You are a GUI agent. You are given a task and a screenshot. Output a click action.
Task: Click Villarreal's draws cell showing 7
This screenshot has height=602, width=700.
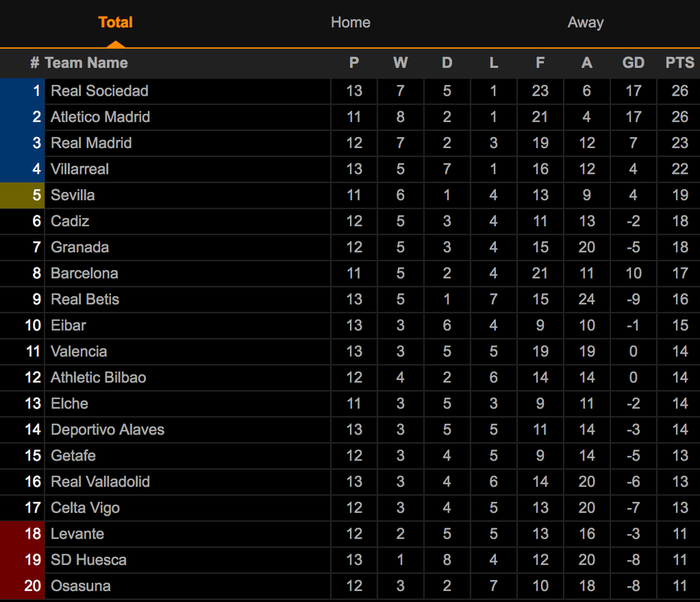pos(447,169)
